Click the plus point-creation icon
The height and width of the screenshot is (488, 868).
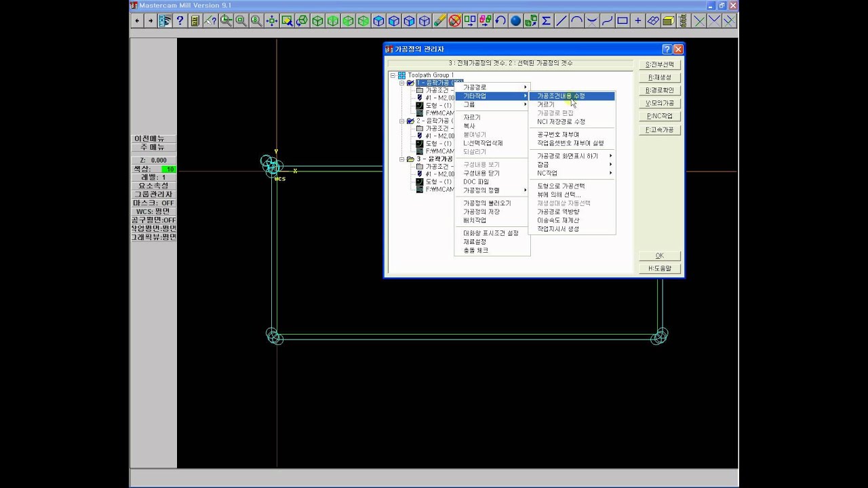pos(637,21)
